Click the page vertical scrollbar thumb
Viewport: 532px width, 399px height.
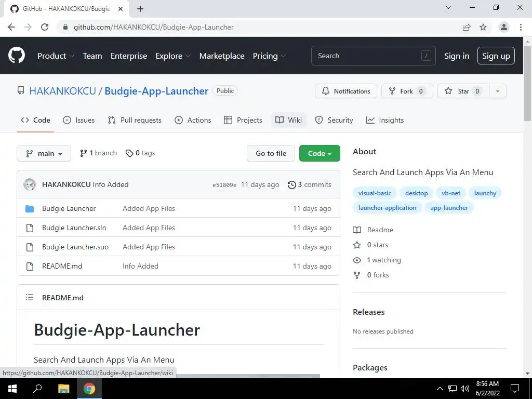[527, 83]
